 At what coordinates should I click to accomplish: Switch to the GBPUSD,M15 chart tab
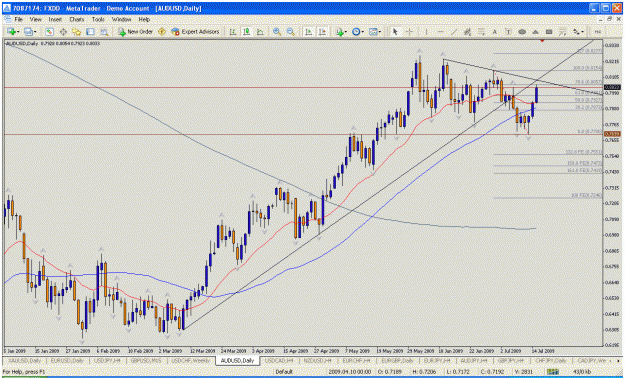pos(146,360)
